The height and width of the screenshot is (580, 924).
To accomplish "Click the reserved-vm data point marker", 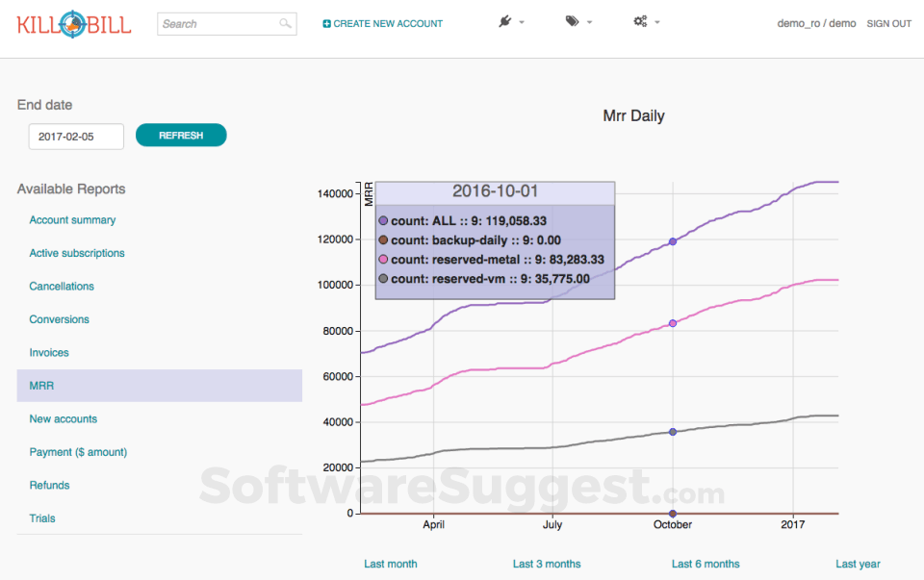I will [673, 432].
